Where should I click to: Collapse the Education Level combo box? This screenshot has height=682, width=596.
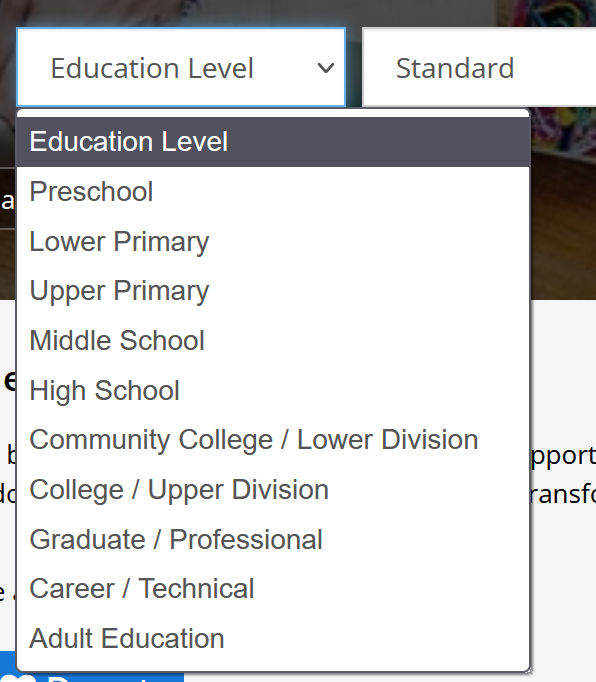pos(181,67)
